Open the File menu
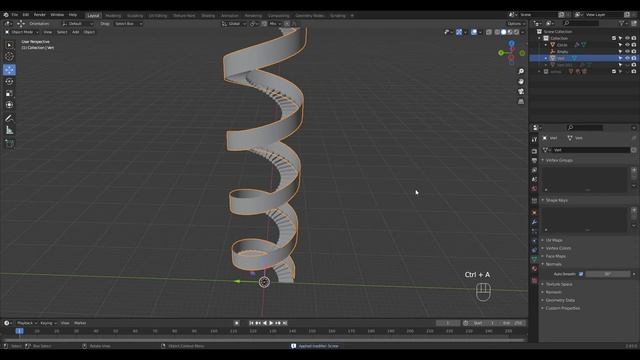The width and height of the screenshot is (640, 360). coord(15,15)
